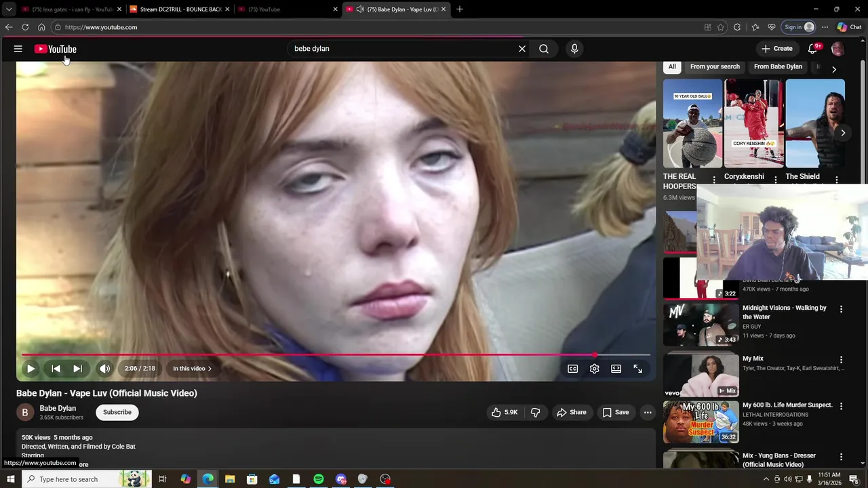Viewport: 868px width, 488px height.
Task: Clear the 'bebe dylan' search text
Action: pos(522,49)
